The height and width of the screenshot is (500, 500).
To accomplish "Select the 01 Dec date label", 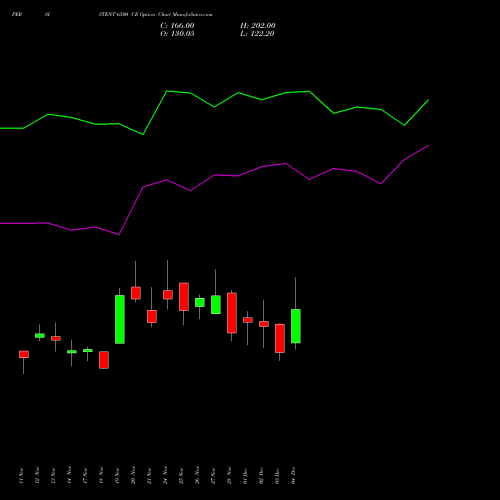I will click(x=245, y=475).
